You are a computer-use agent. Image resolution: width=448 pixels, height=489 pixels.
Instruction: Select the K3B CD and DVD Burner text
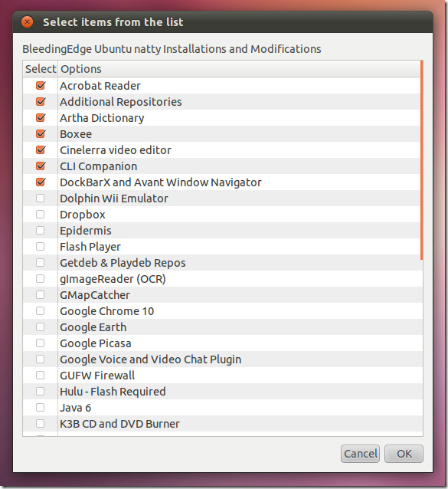coord(119,424)
